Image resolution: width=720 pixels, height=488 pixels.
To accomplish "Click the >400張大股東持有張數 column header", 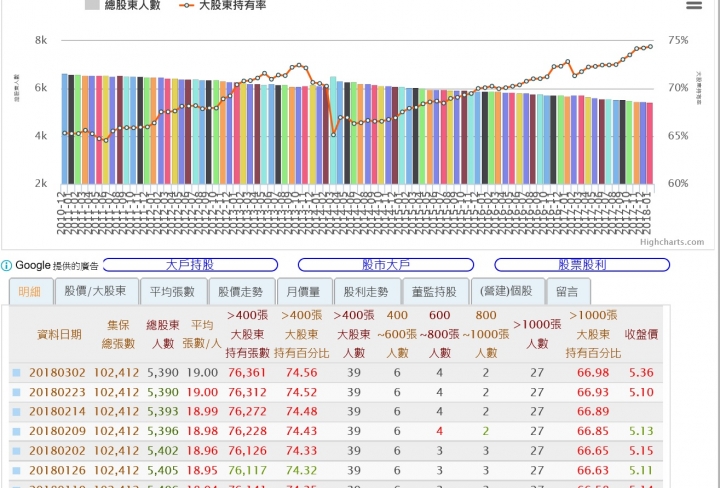I will (x=248, y=334).
